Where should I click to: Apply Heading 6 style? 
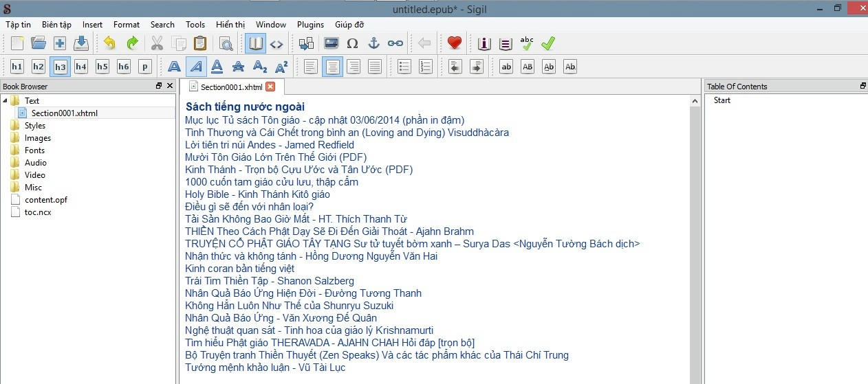coord(124,67)
